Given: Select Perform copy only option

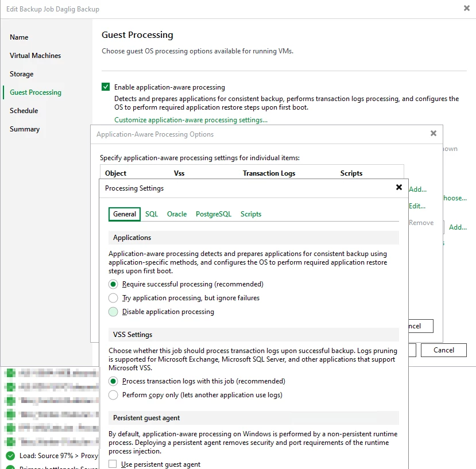Looking at the screenshot, I should [x=113, y=395].
